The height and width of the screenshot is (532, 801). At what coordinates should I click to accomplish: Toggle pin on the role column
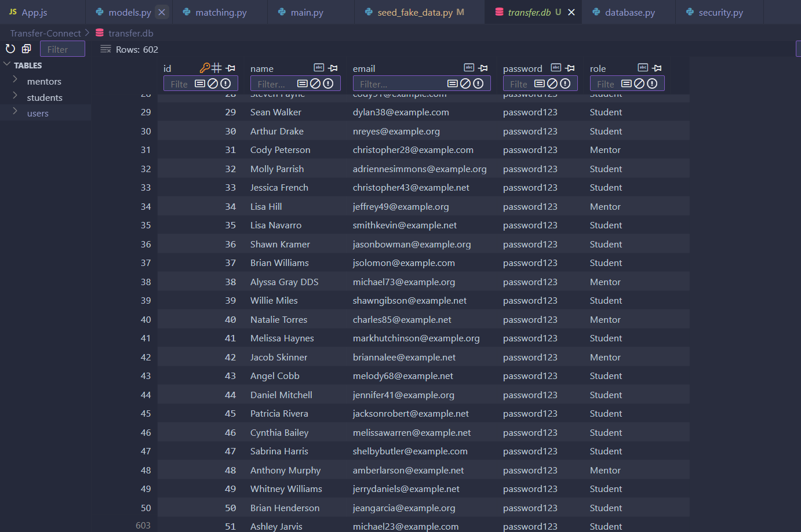pos(657,68)
